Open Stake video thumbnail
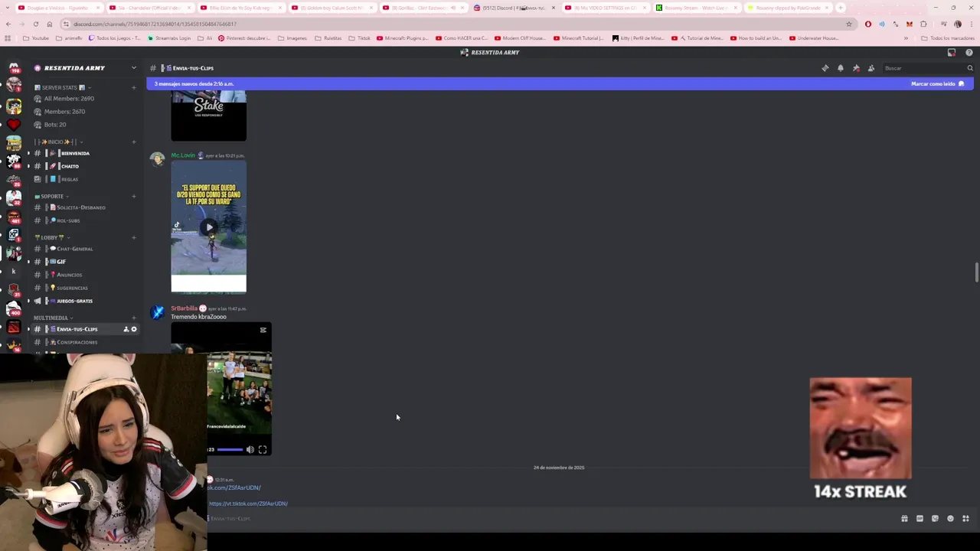This screenshot has width=980, height=551. (x=208, y=116)
